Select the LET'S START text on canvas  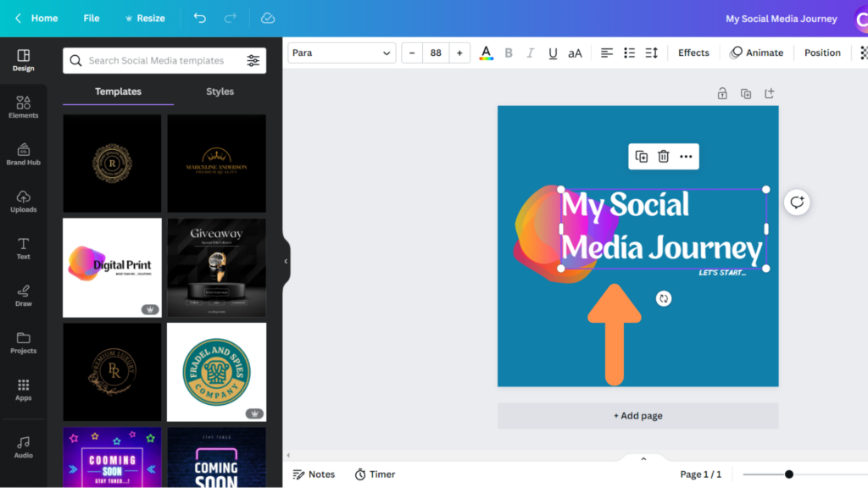point(722,273)
